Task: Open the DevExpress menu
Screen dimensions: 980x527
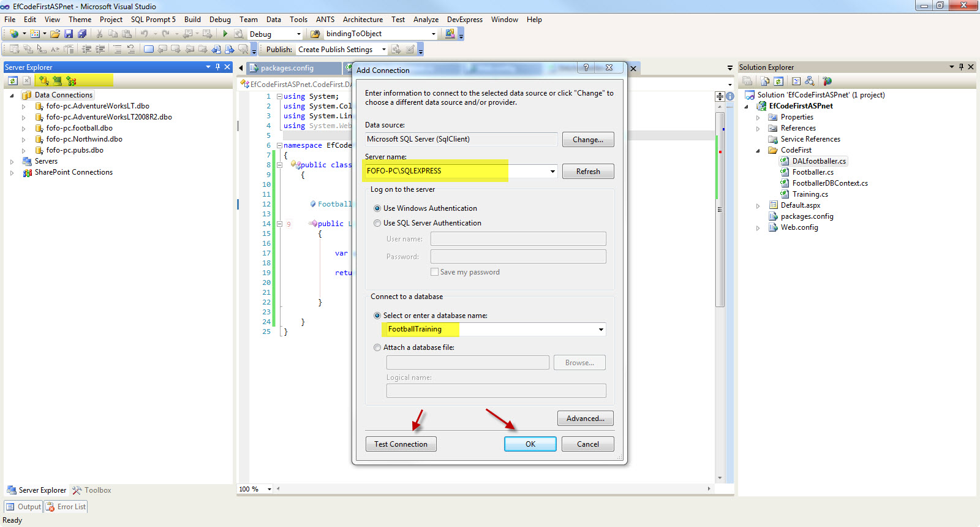Action: pos(464,20)
